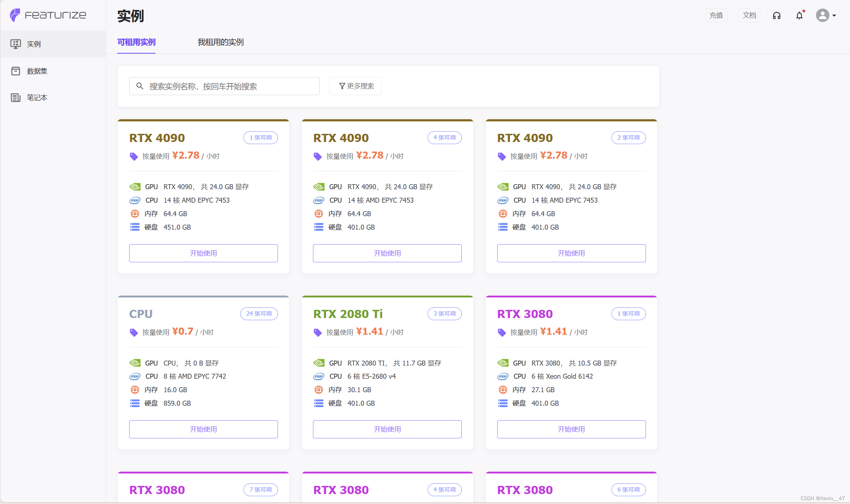Start using the RTX 2080 Ti instance
This screenshot has height=504, width=850.
[x=387, y=429]
